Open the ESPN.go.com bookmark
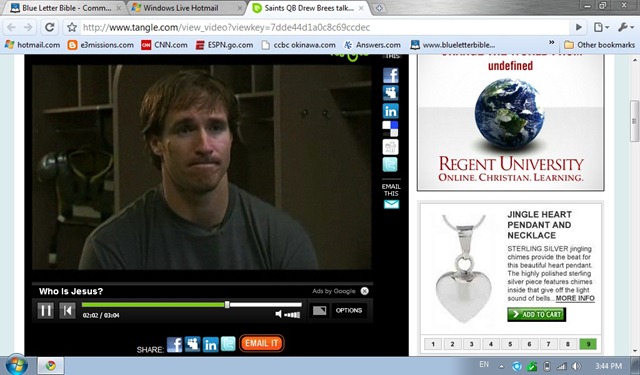The width and height of the screenshot is (640, 375). pos(224,45)
